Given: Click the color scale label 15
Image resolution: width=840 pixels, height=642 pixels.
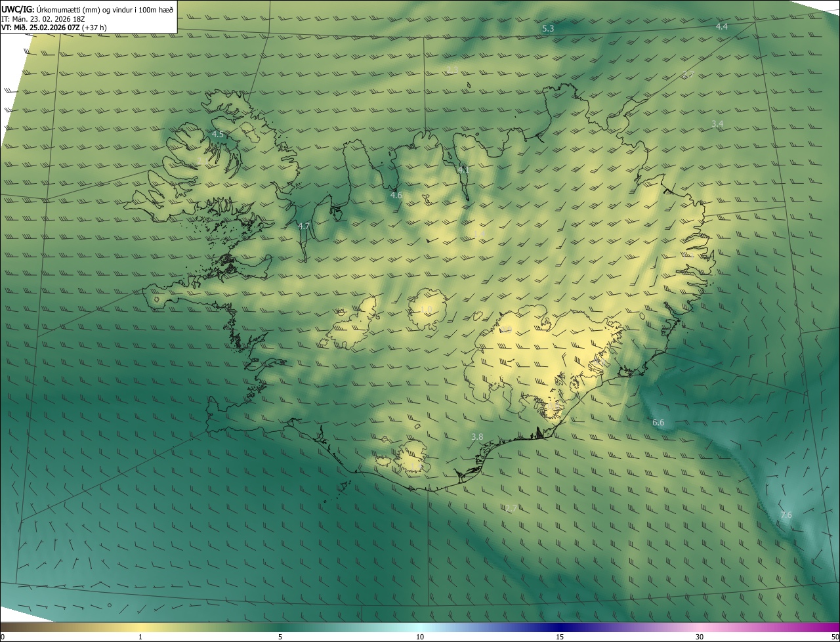Looking at the screenshot, I should tap(560, 637).
